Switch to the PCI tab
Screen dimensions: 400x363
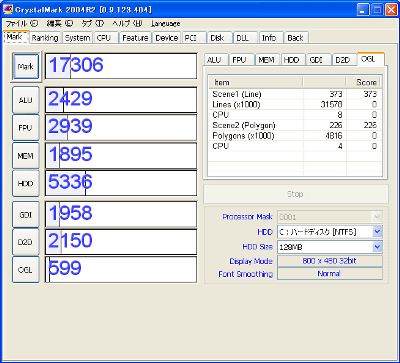click(x=194, y=38)
